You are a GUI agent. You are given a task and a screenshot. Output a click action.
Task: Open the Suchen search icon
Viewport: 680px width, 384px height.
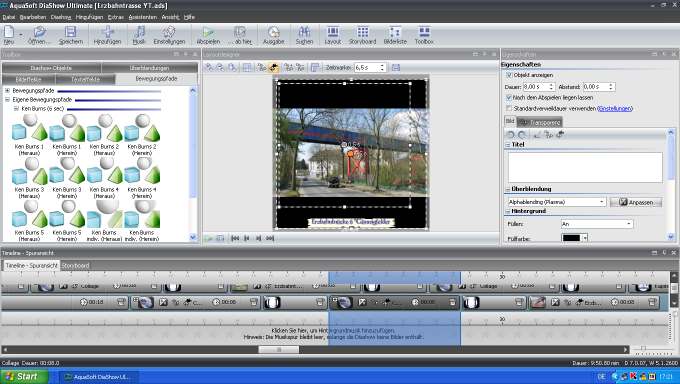click(304, 34)
